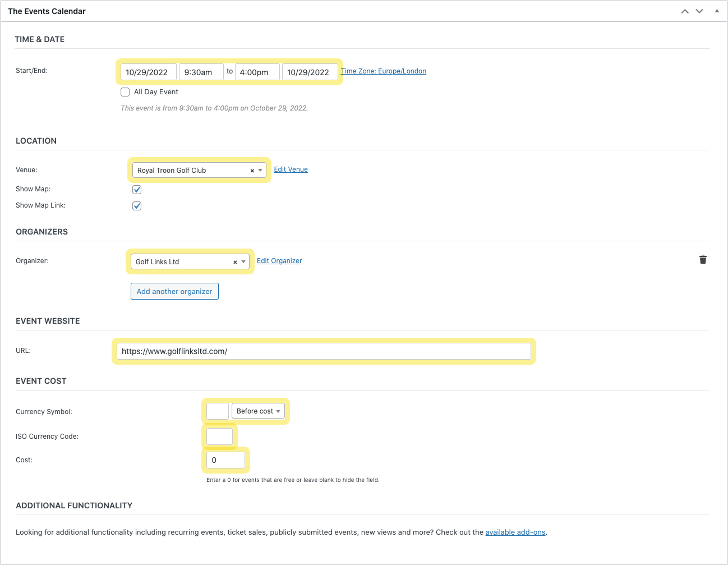Focus the start date field showing 10/29/2022
The width and height of the screenshot is (728, 565).
click(148, 72)
